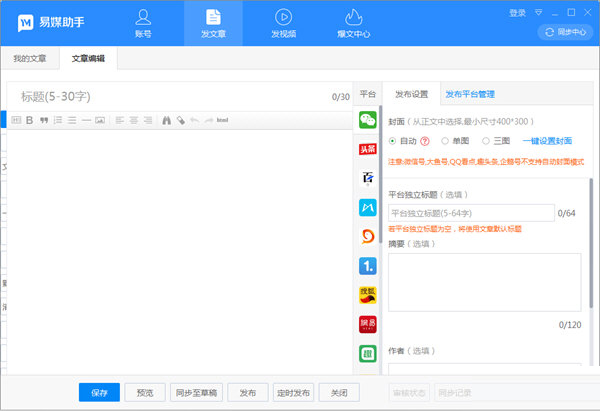
Task: Click the find/search binoculars icon
Action: tap(166, 120)
